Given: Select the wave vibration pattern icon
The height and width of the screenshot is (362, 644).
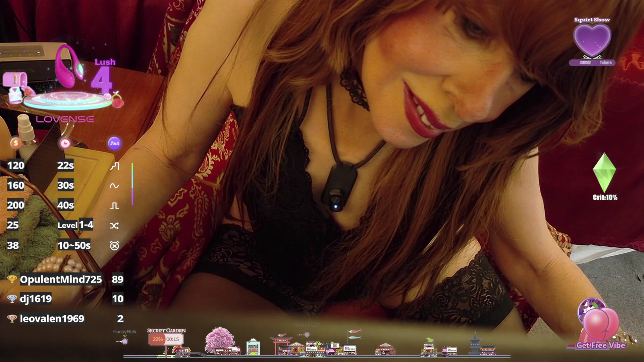Looking at the screenshot, I should click(x=114, y=186).
